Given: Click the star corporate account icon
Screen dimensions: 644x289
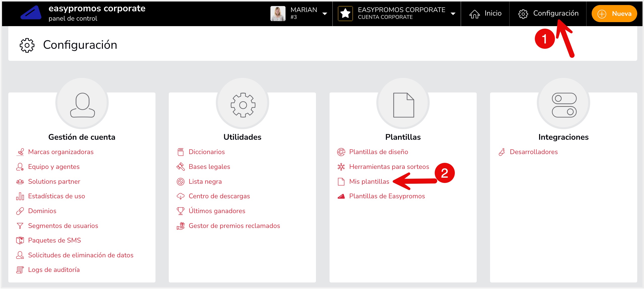Looking at the screenshot, I should coord(345,14).
